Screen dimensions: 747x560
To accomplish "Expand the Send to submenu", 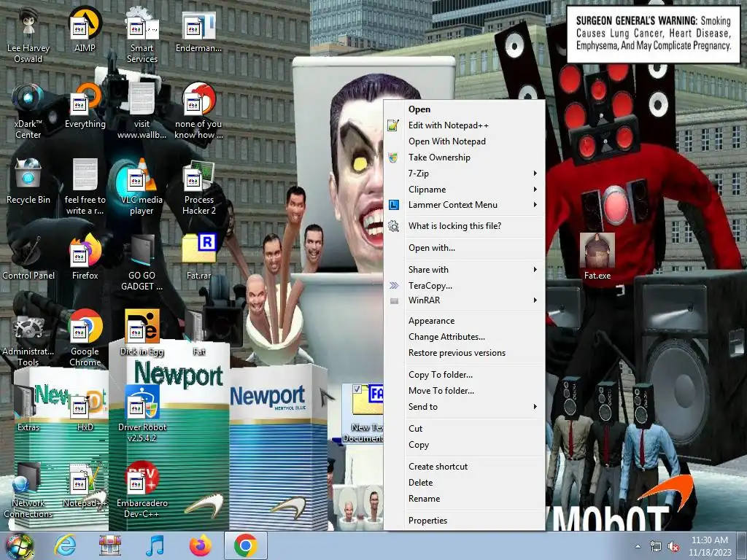I will tap(464, 407).
